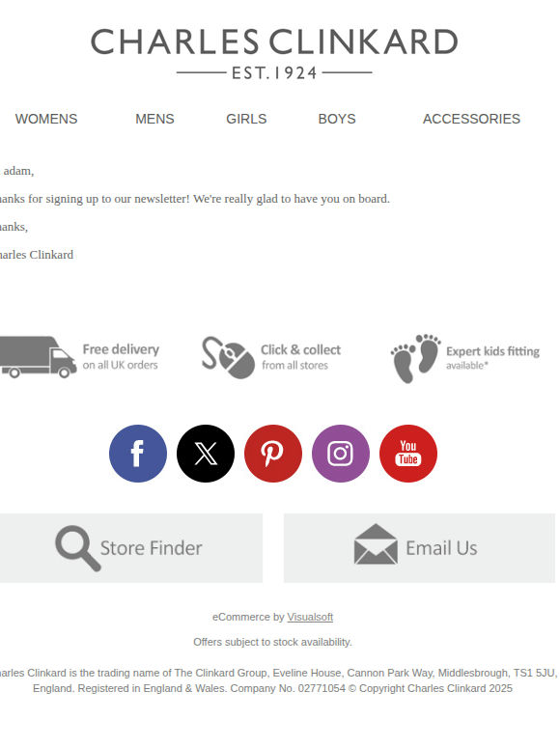
Task: Open the GIRLS category
Action: pos(246,119)
